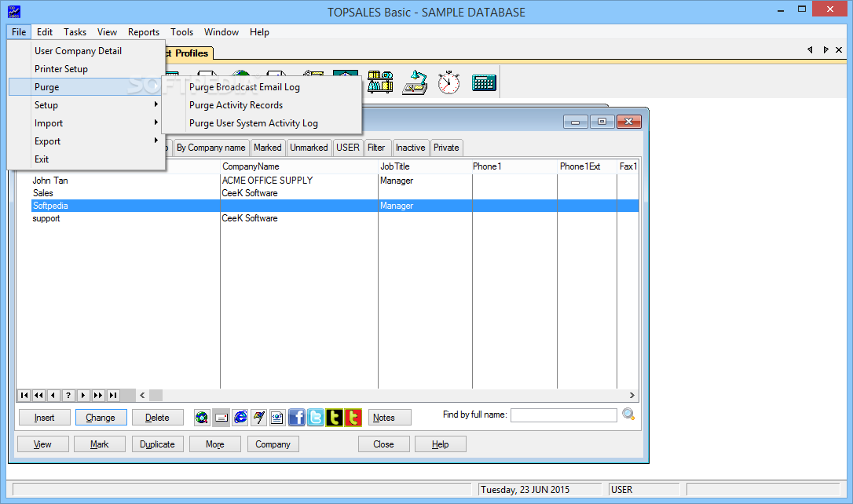This screenshot has width=853, height=504.
Task: Go to previous record arrow
Action: 53,395
